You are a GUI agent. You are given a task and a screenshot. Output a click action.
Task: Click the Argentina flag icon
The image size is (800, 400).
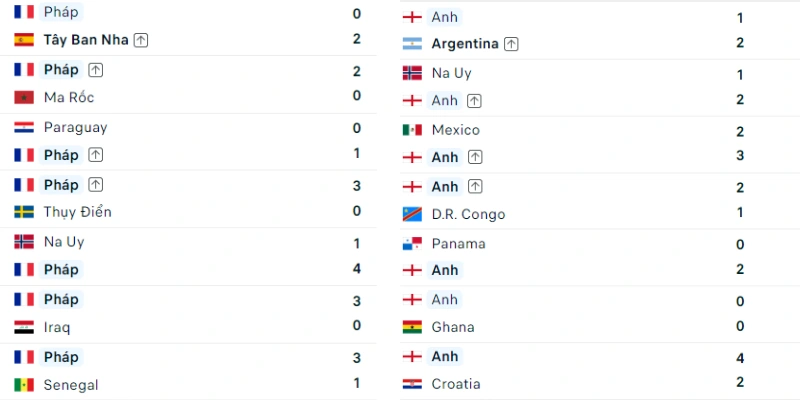click(412, 44)
